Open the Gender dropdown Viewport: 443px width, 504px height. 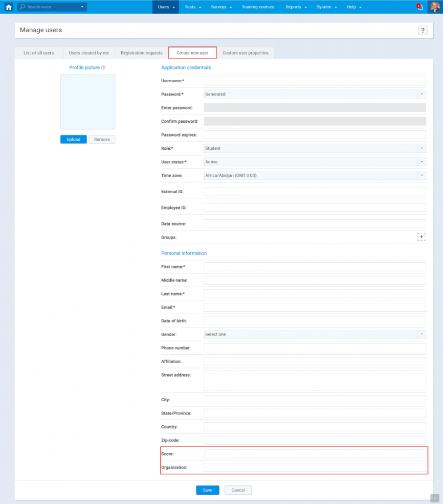click(x=421, y=334)
